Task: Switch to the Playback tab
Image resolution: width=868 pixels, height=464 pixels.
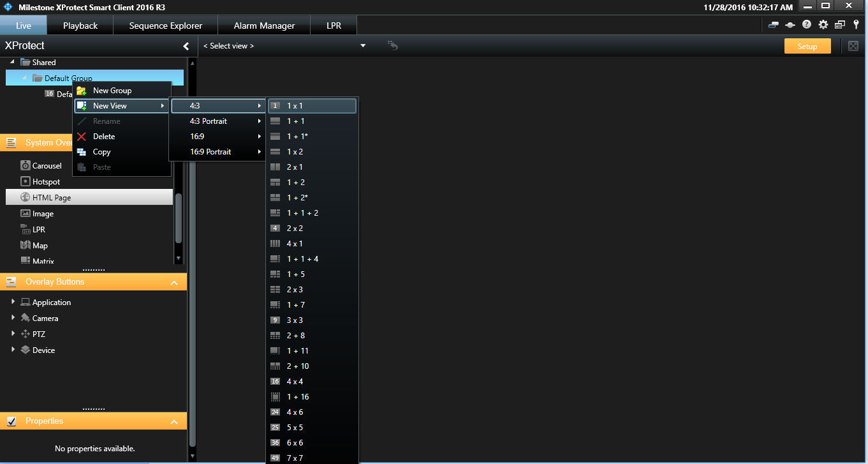Action: [79, 25]
